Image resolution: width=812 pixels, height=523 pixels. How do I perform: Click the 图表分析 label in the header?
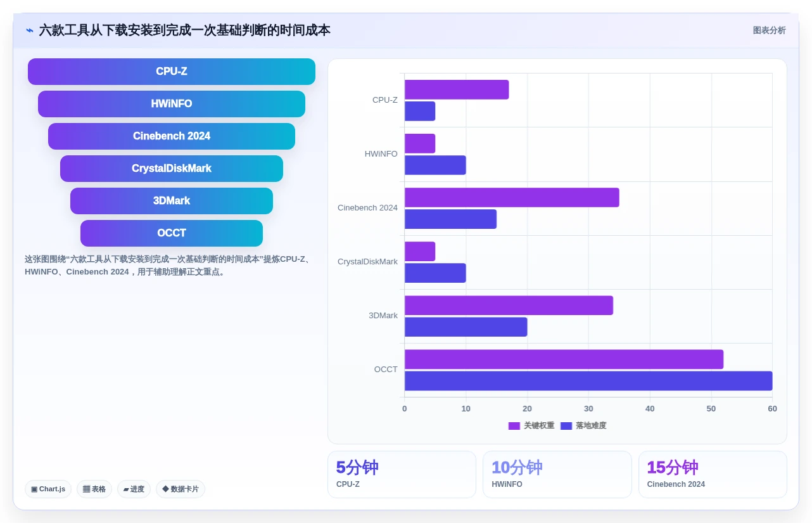click(x=769, y=30)
